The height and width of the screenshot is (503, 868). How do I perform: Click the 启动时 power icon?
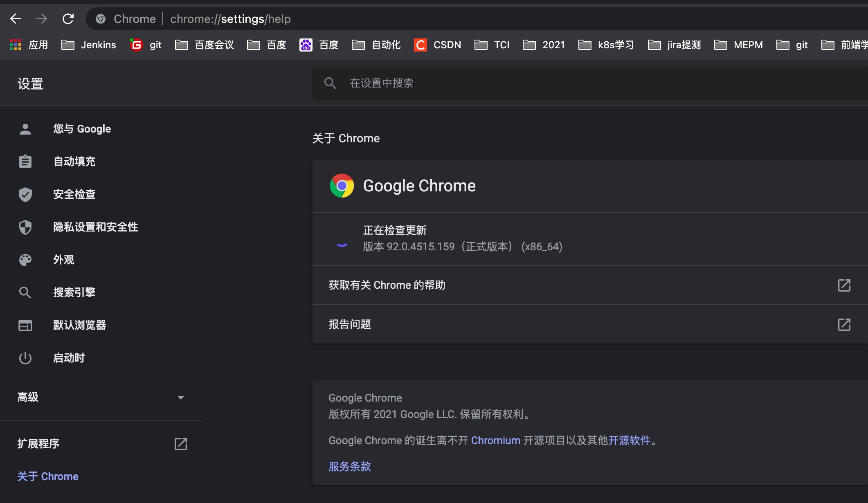tap(25, 358)
